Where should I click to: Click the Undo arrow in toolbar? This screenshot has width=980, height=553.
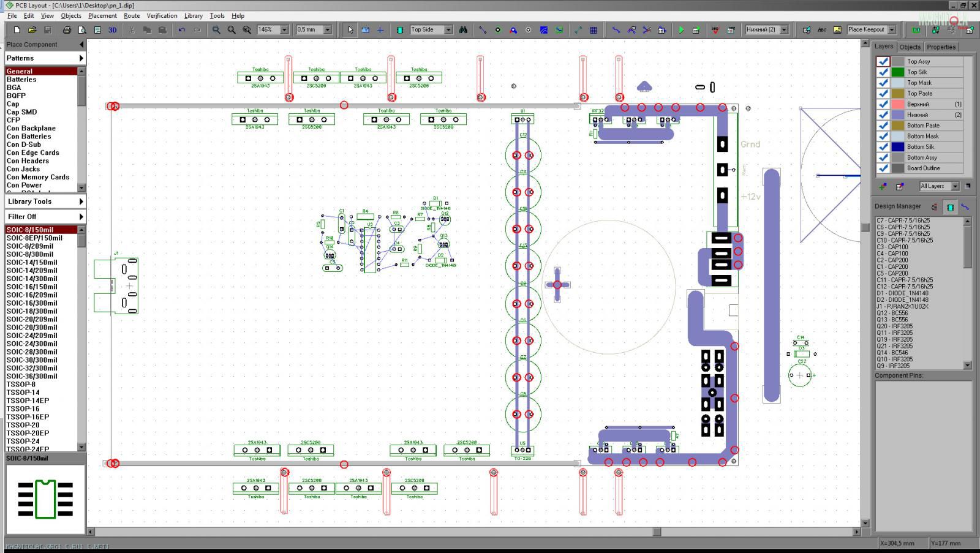tap(182, 29)
